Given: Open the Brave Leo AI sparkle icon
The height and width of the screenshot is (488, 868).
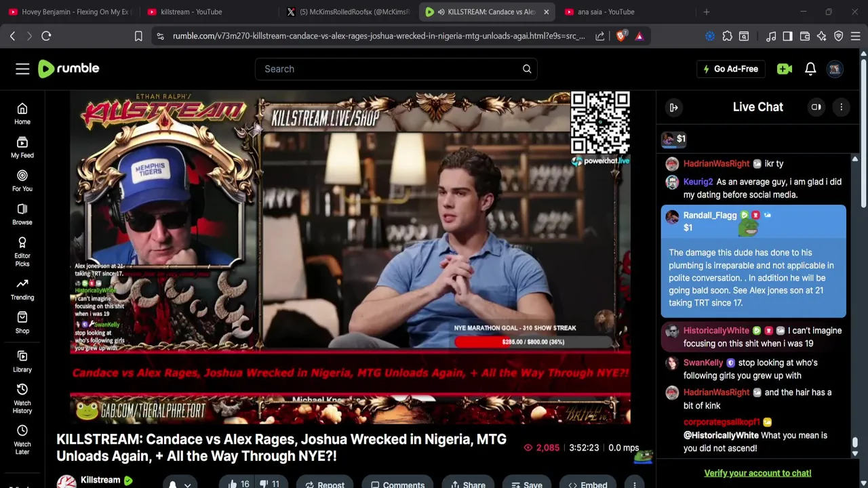Looking at the screenshot, I should click(822, 36).
